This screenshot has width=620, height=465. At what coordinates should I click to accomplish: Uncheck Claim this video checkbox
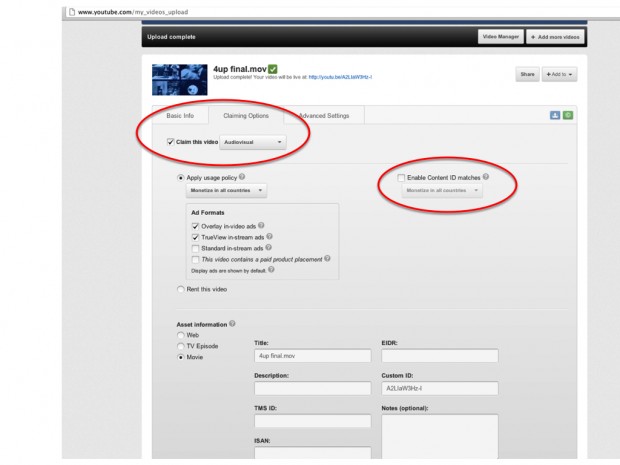coord(170,142)
